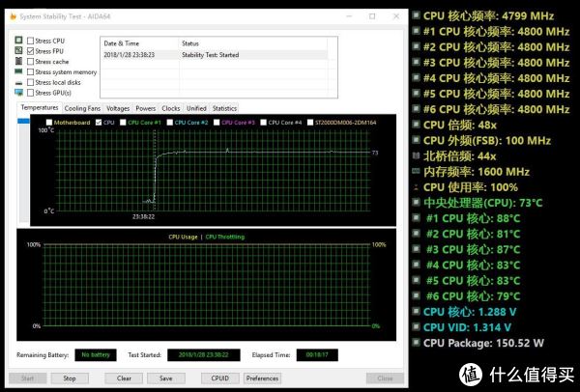Screen dimensions: 580x392
Task: Click the Stress cache chip icon
Action: pyautogui.click(x=18, y=61)
